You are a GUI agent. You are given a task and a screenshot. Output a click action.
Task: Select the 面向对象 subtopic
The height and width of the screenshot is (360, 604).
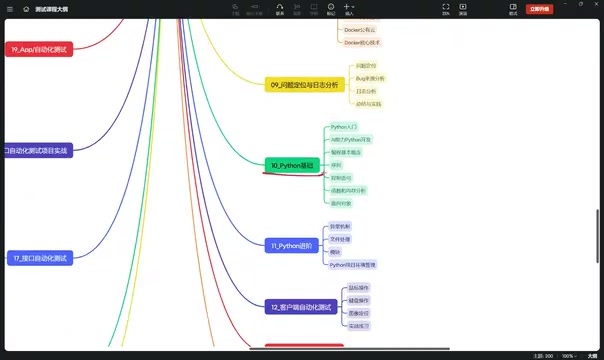tap(341, 203)
